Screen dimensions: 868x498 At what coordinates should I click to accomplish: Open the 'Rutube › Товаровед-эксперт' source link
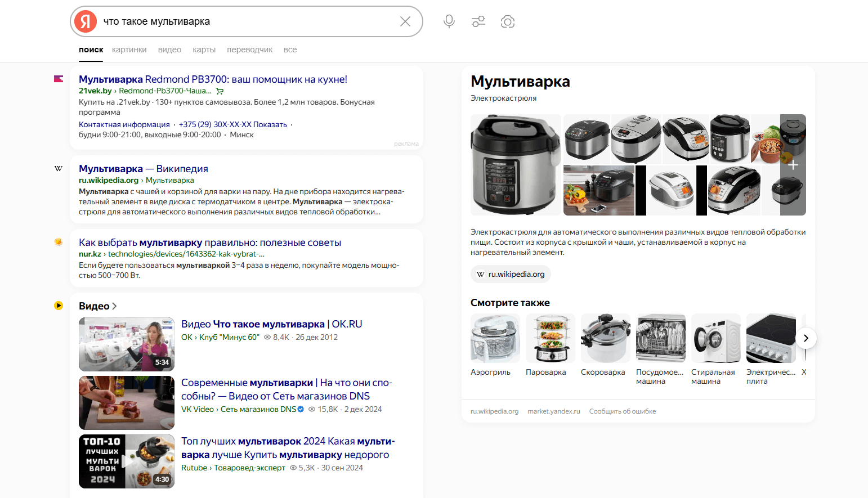click(x=233, y=468)
